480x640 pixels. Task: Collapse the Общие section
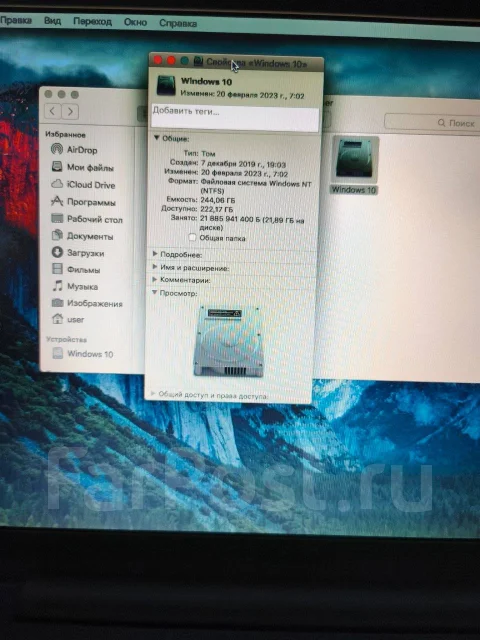point(156,138)
